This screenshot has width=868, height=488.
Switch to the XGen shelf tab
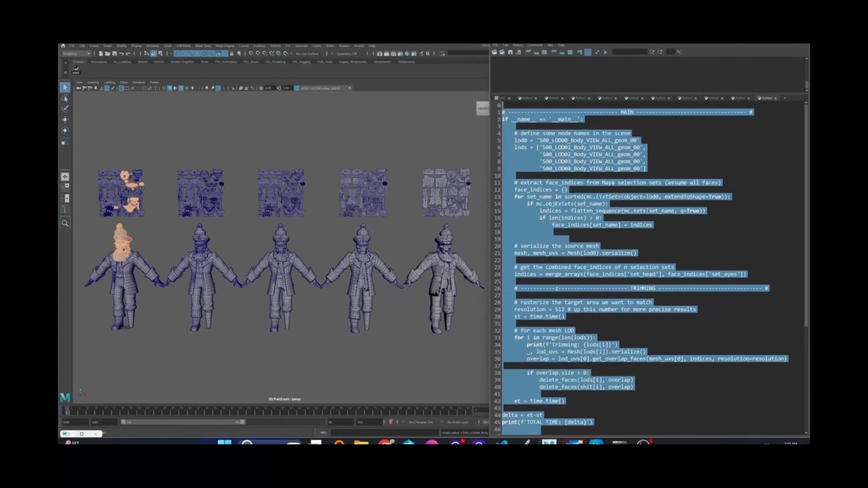click(204, 62)
